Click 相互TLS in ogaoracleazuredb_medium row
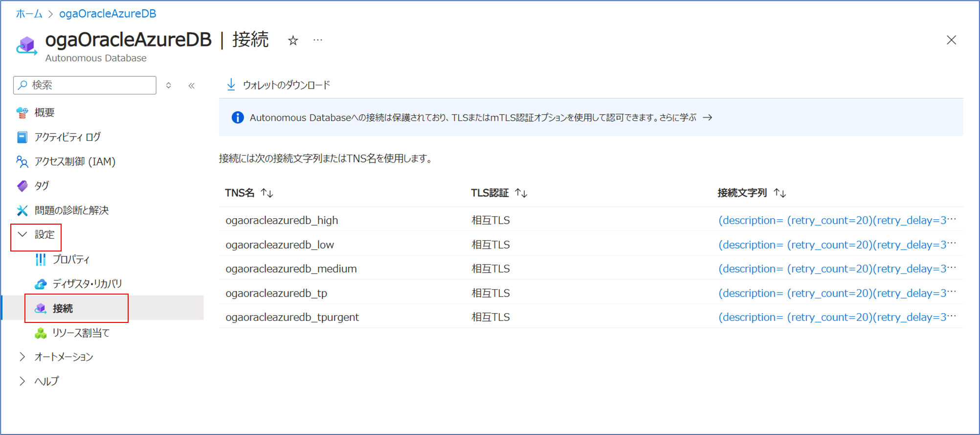Screen dimensions: 980x435 490,269
